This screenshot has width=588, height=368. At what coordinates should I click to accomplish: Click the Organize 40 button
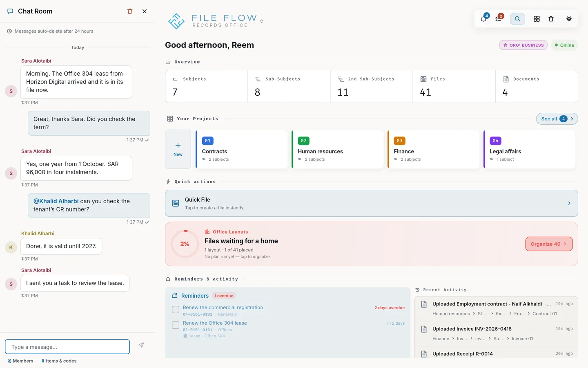coord(549,244)
